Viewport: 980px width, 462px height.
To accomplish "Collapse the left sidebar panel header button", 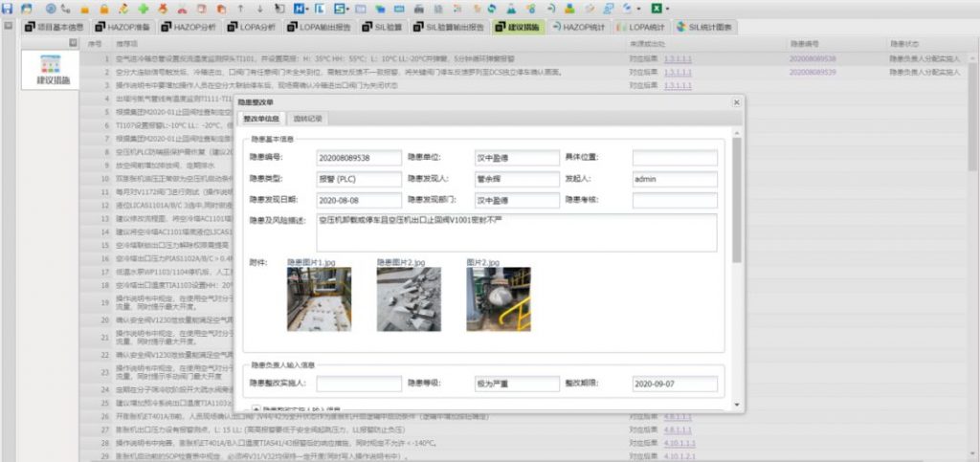I will coord(74,44).
